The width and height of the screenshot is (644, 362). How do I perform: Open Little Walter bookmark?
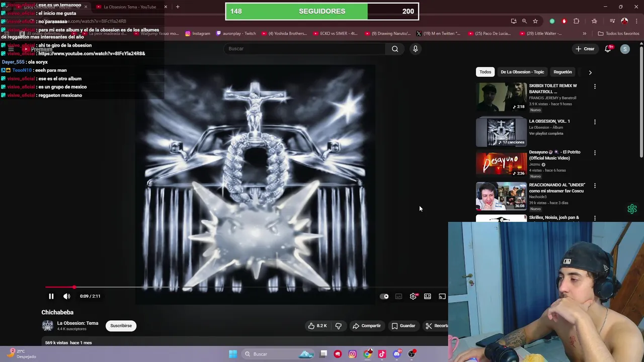[x=540, y=34]
